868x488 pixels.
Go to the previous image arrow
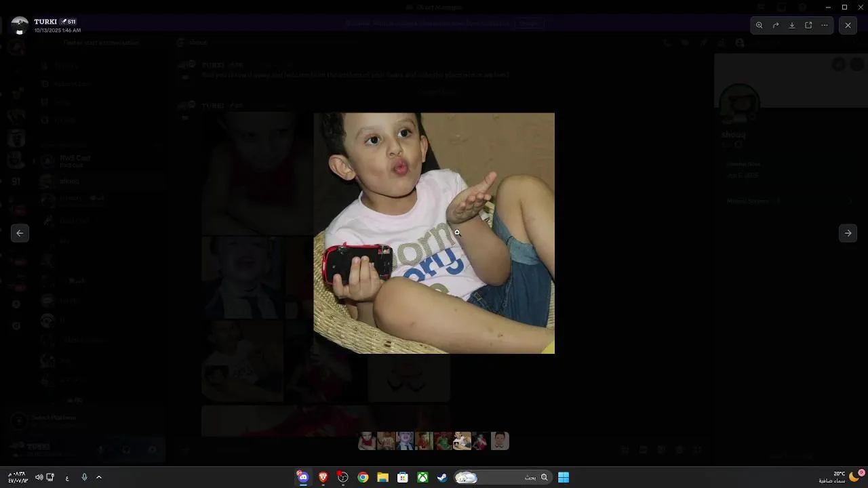[20, 233]
